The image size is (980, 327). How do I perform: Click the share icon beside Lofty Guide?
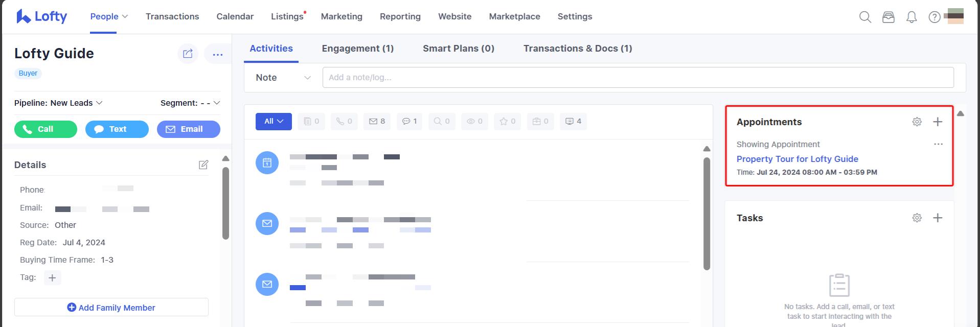[188, 54]
